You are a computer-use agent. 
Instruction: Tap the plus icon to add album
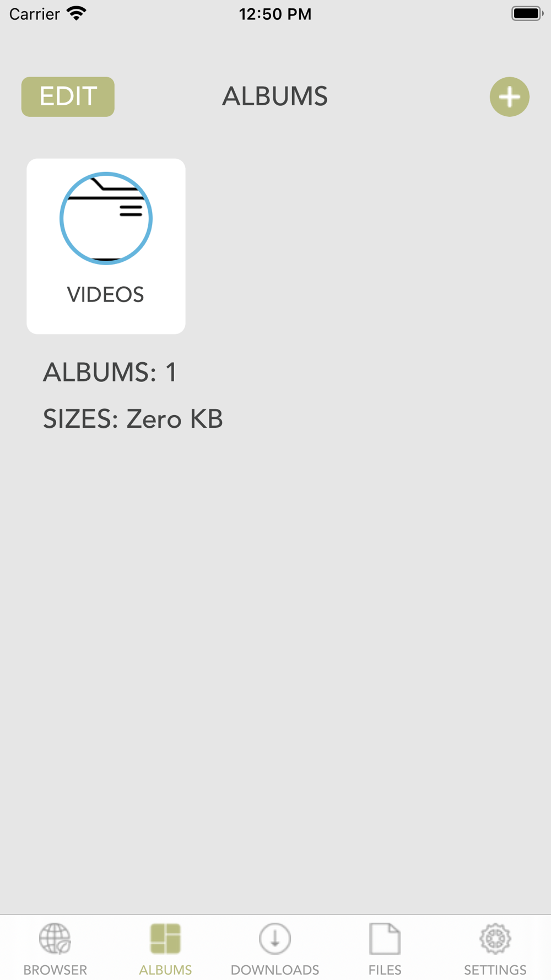(x=509, y=96)
